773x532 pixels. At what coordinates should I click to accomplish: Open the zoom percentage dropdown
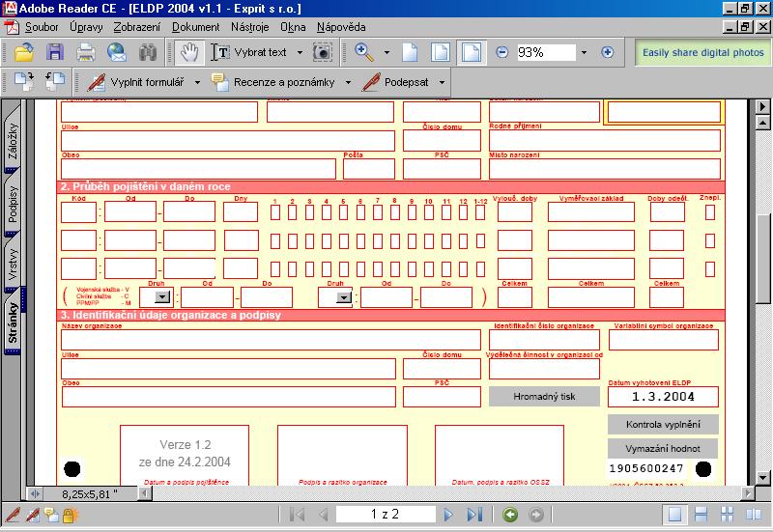584,52
